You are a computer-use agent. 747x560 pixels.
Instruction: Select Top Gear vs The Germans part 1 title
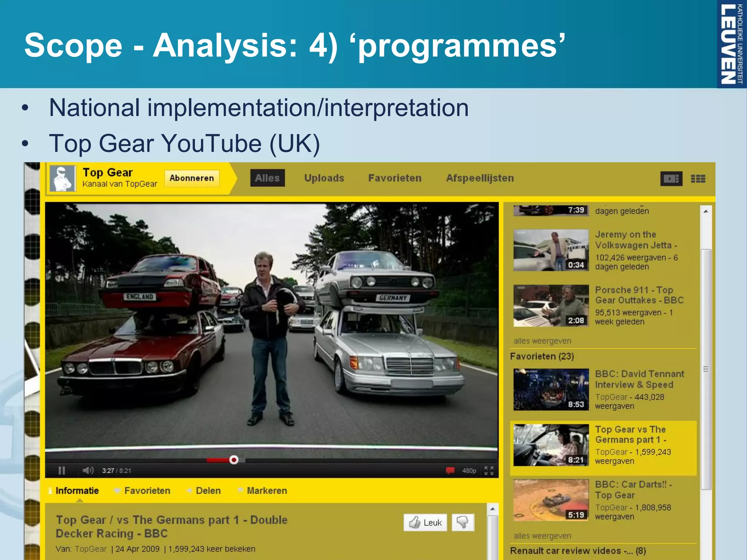[x=631, y=435]
